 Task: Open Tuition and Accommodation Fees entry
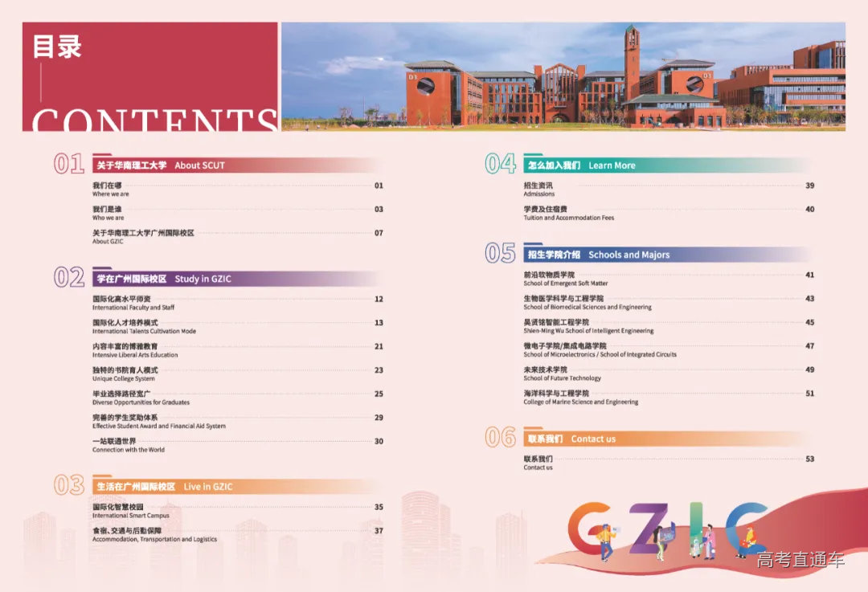click(568, 213)
